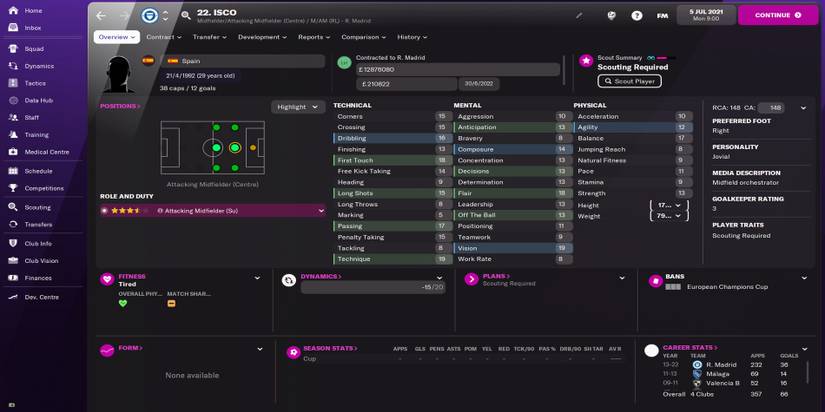Select the Vision attribute row

(513, 248)
